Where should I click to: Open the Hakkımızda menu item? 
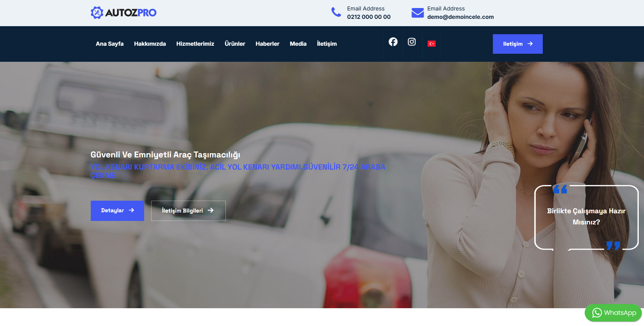pos(150,44)
